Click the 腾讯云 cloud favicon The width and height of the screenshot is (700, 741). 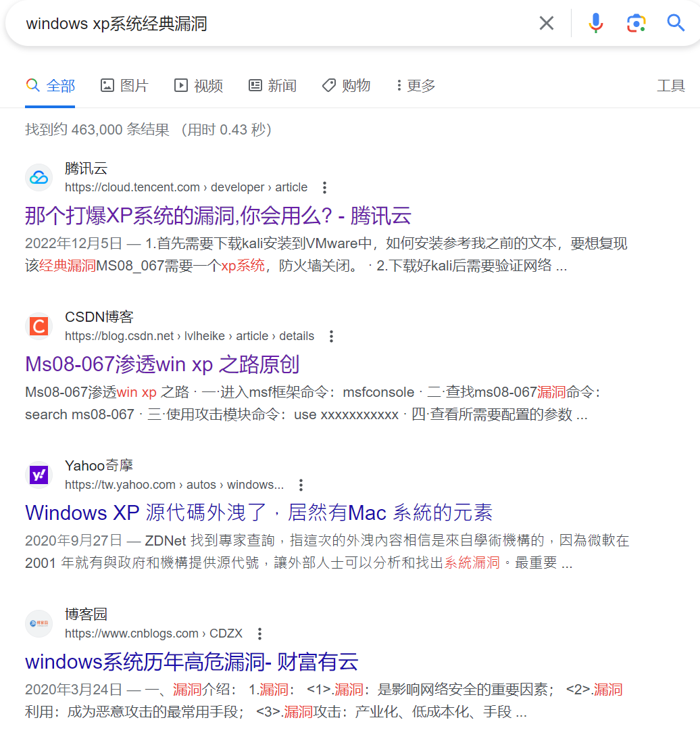pyautogui.click(x=39, y=178)
